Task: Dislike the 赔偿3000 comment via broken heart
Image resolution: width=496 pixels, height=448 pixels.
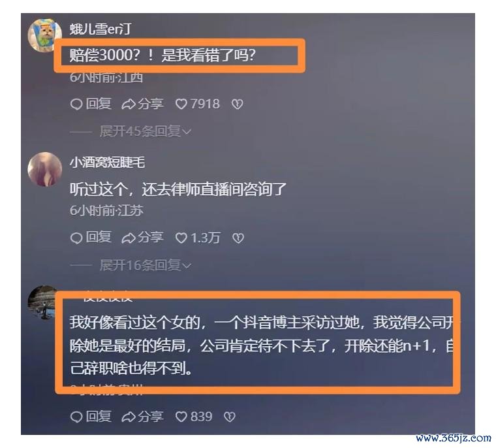Action: pos(238,104)
